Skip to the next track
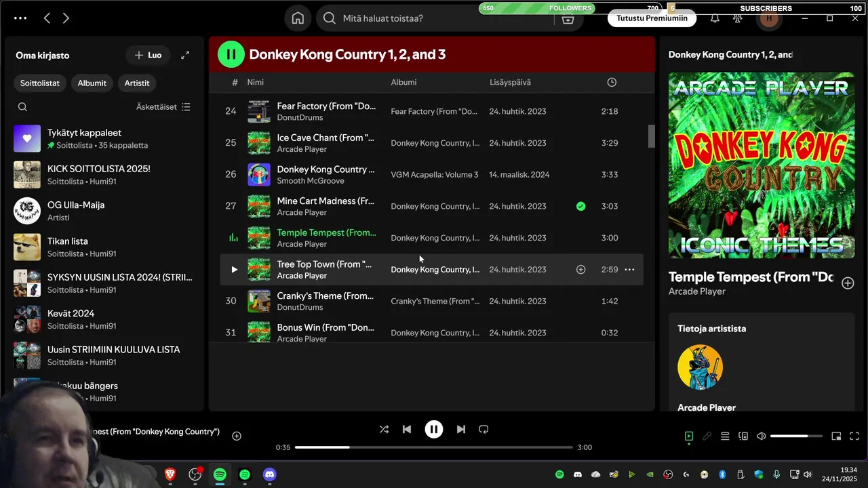Viewport: 868px width, 488px height. (461, 429)
